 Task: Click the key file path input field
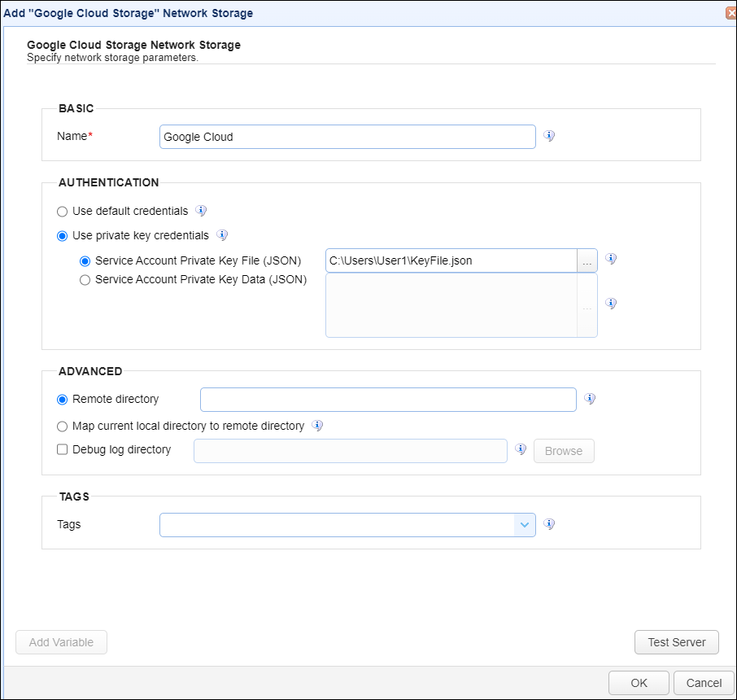coord(451,260)
